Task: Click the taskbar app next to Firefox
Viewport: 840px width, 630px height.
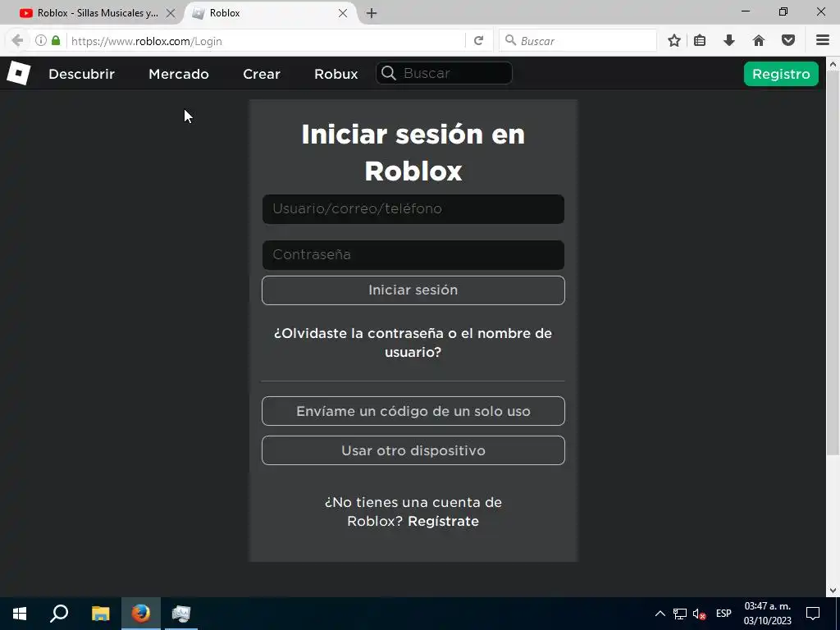Action: [x=181, y=614]
